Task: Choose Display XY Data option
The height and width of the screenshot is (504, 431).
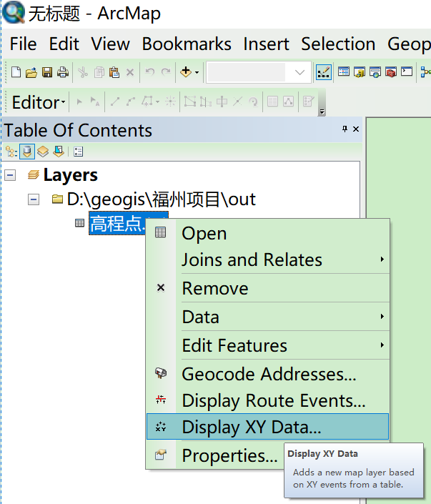Action: [x=268, y=427]
